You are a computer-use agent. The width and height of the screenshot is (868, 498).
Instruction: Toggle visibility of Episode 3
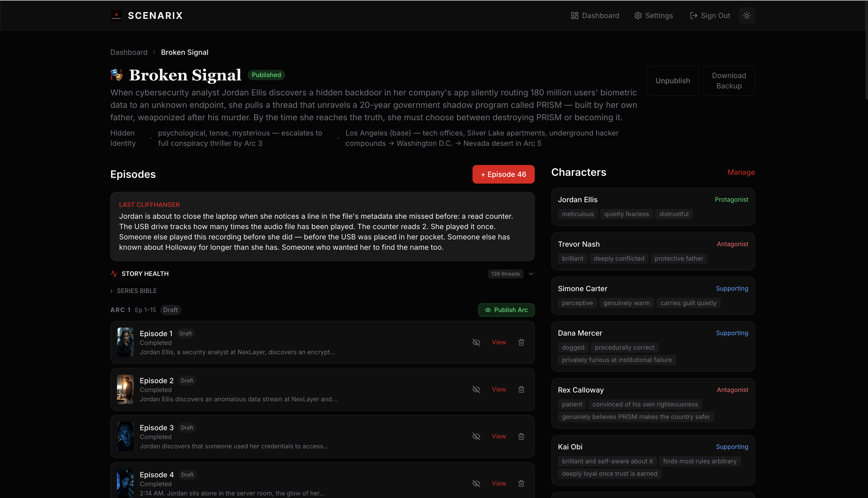(x=476, y=436)
